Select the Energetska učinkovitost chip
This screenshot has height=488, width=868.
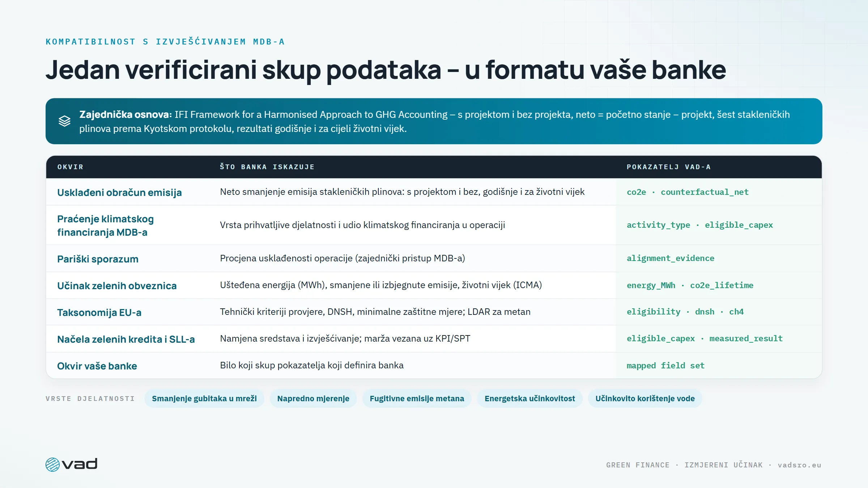[x=530, y=398]
